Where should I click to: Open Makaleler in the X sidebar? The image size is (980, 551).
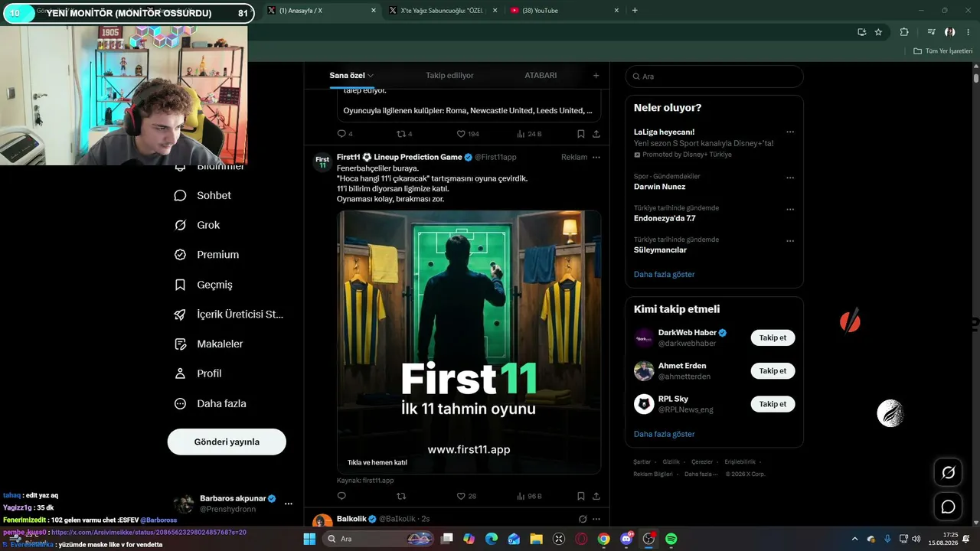click(209, 344)
